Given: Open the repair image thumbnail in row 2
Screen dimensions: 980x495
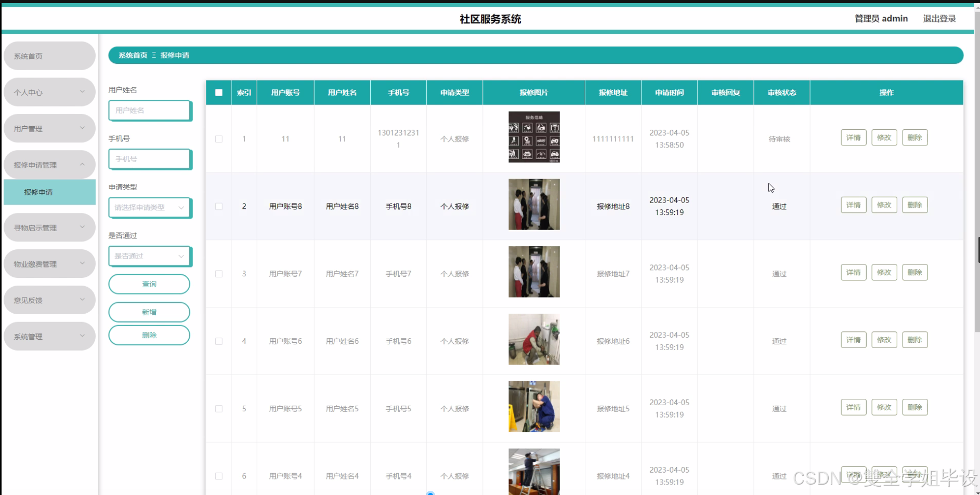Looking at the screenshot, I should pos(533,204).
